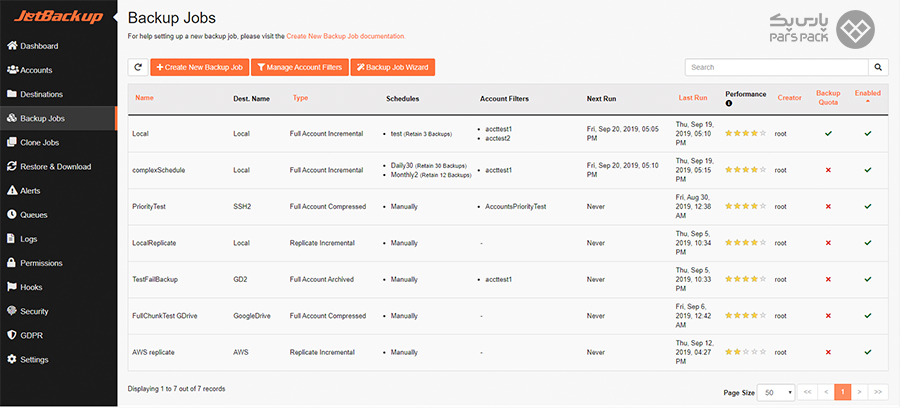Go to next page arrow button
This screenshot has height=408, width=900.
859,393
